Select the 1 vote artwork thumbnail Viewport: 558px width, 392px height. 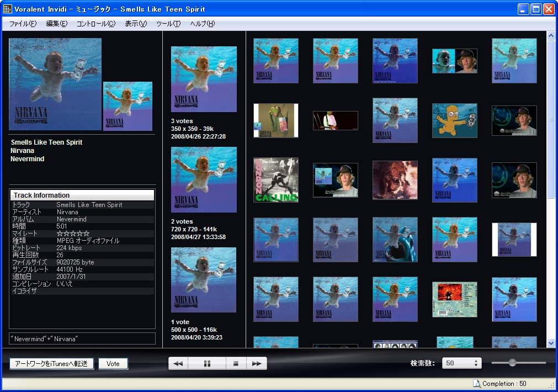204,280
